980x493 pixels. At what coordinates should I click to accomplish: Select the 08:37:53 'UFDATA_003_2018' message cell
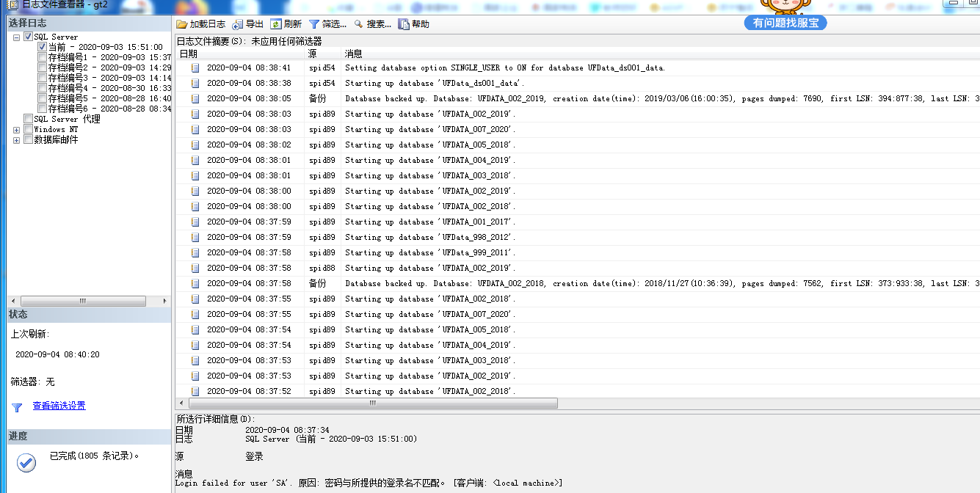(430, 360)
